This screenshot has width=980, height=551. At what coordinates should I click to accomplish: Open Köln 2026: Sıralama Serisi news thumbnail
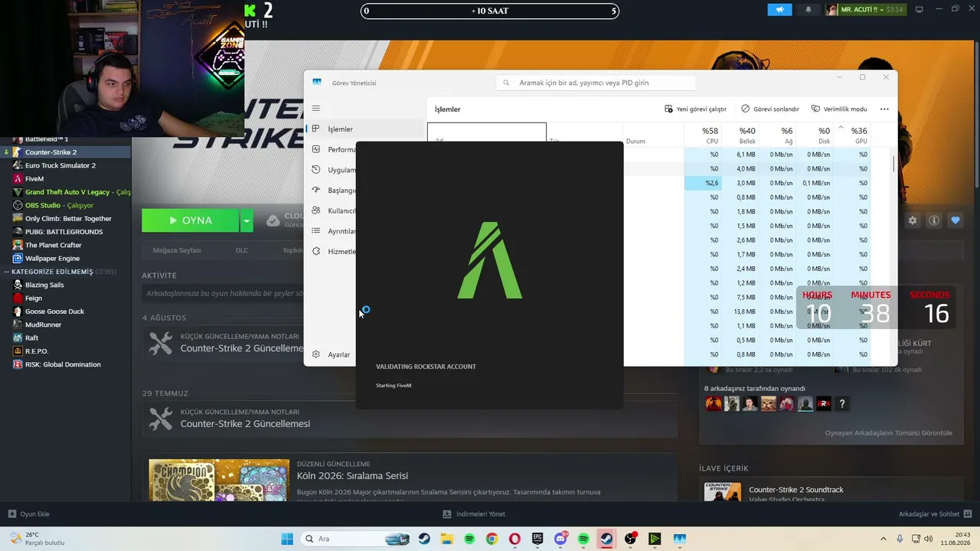(219, 481)
